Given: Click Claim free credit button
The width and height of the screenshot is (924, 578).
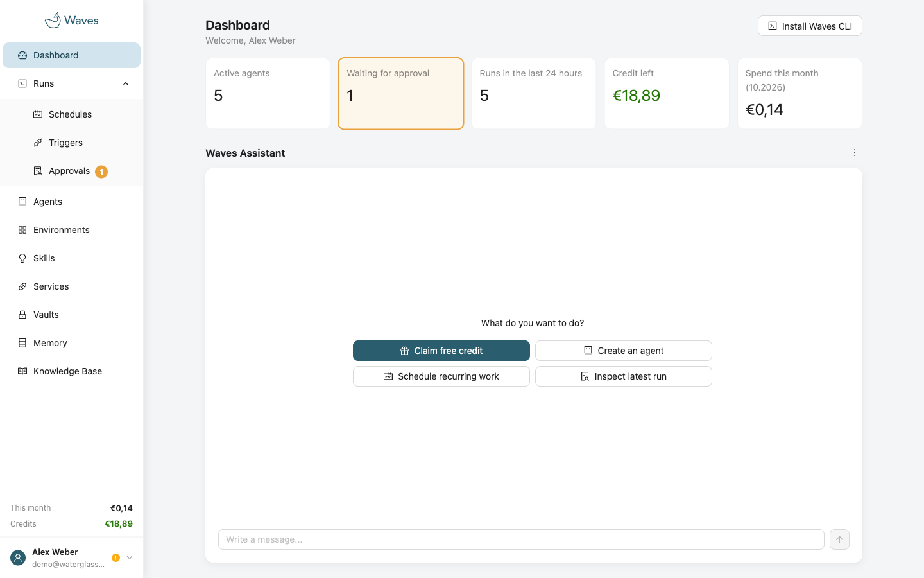Looking at the screenshot, I should [x=441, y=351].
